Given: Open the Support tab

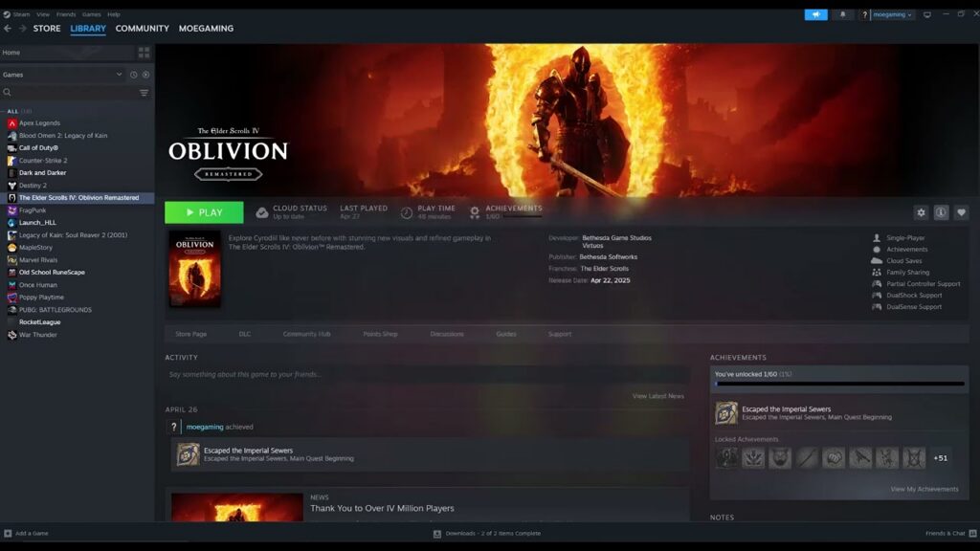Looking at the screenshot, I should [560, 334].
